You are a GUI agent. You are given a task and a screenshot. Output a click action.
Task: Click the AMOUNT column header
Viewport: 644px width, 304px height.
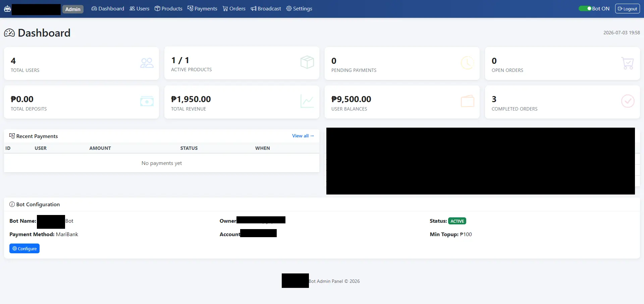pyautogui.click(x=100, y=148)
